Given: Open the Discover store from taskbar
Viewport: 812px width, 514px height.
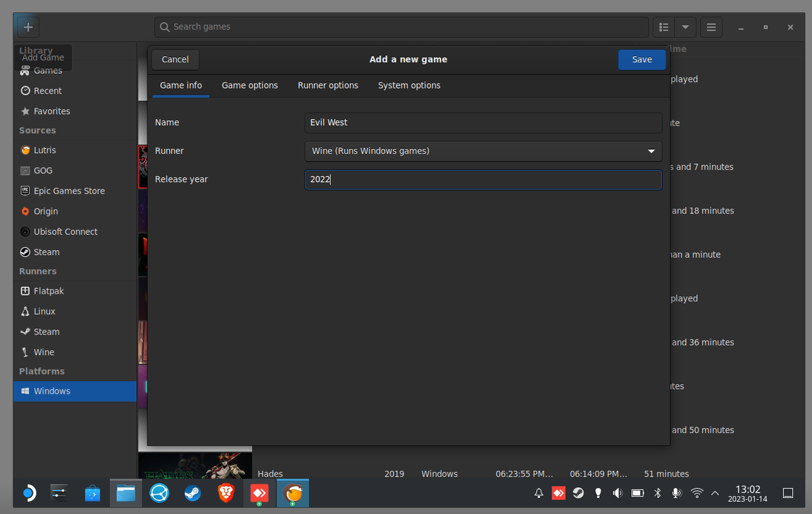Looking at the screenshot, I should 93,493.
